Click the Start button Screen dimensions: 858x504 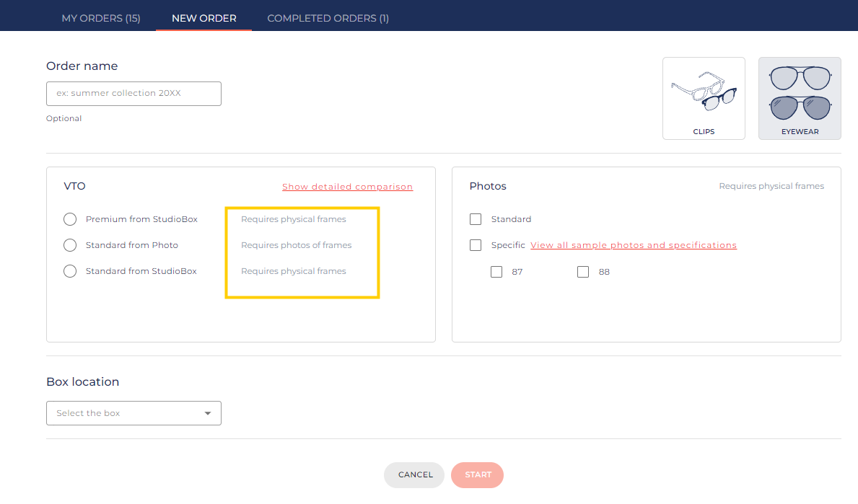click(477, 474)
